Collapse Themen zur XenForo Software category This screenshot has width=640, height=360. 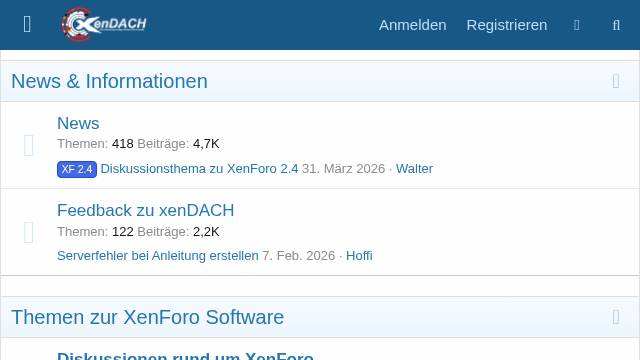pos(616,317)
